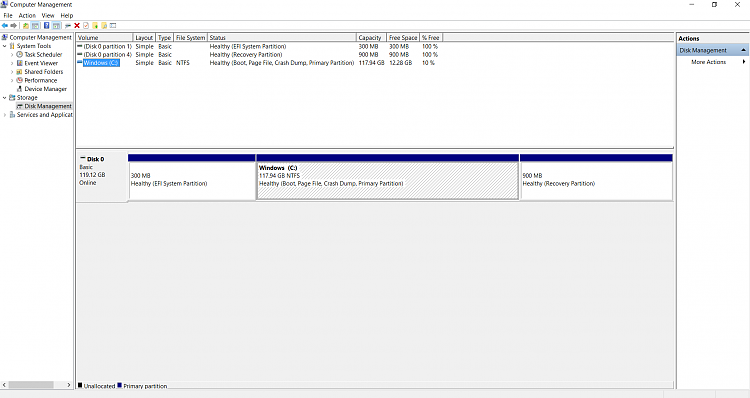The height and width of the screenshot is (398, 750).
Task: Click the blue Primary partition legend swatch
Action: click(120, 385)
